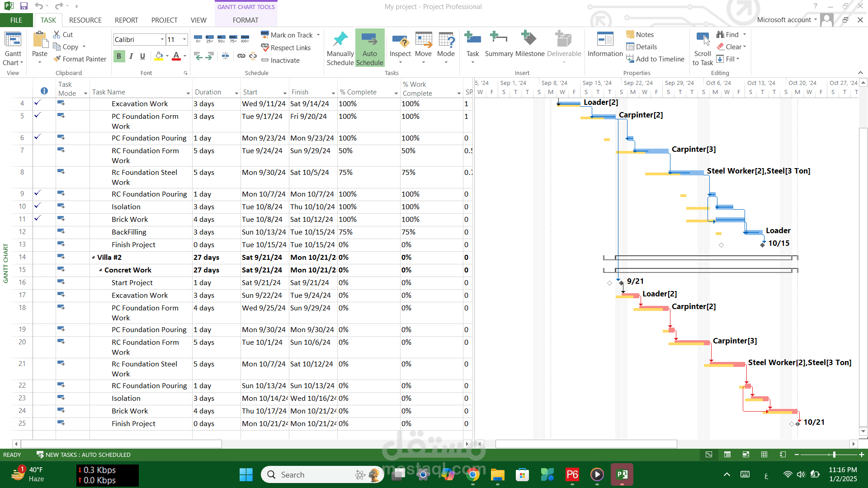Click New Tasks: Auto Scheduled status
Image resolution: width=868 pixels, height=488 pixels.
click(84, 455)
